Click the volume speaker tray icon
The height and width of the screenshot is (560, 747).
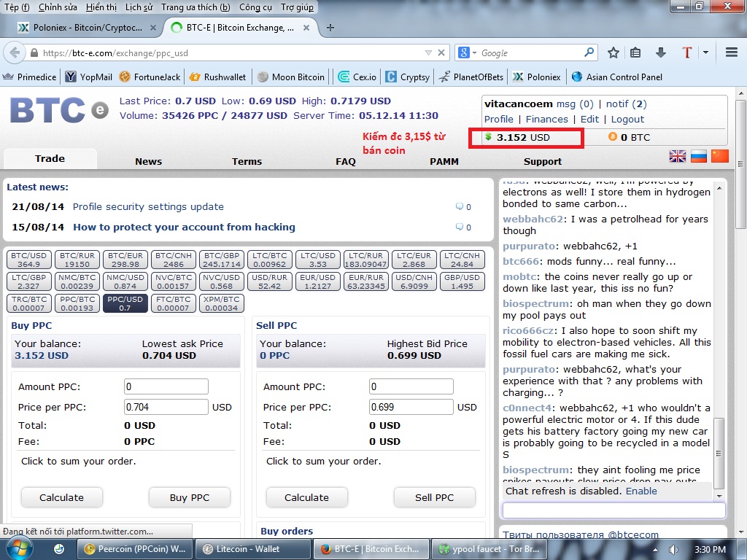(673, 550)
